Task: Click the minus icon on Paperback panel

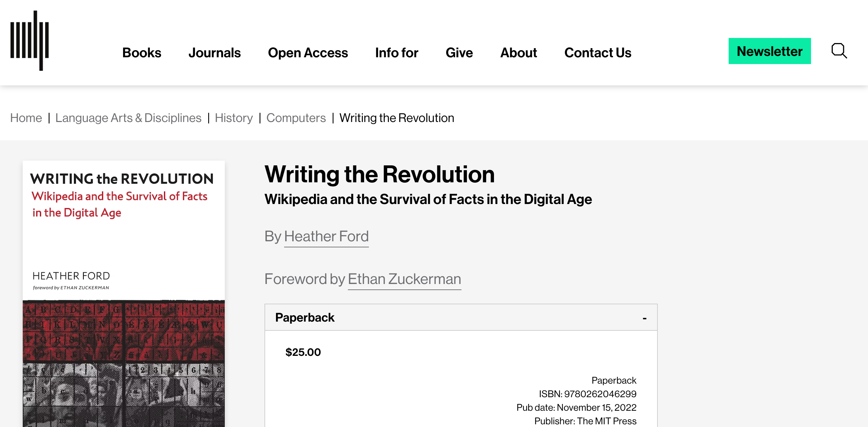Action: click(x=645, y=318)
